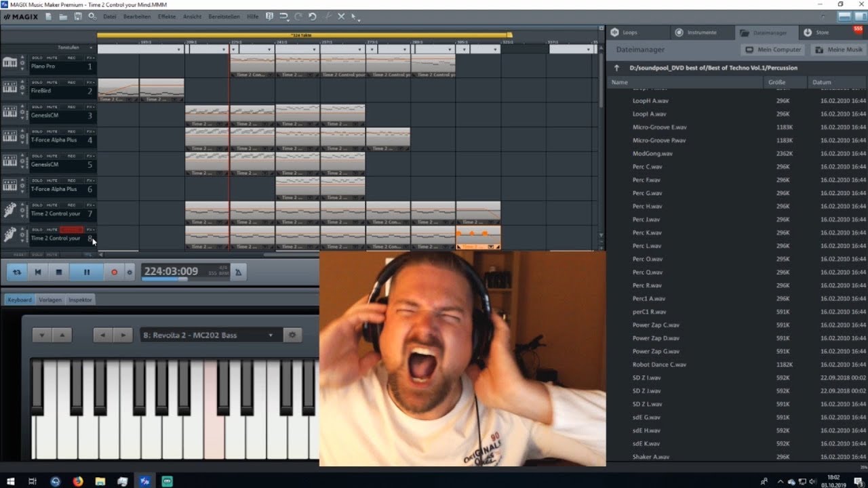
Task: Select previous preset with left arrow
Action: 103,335
